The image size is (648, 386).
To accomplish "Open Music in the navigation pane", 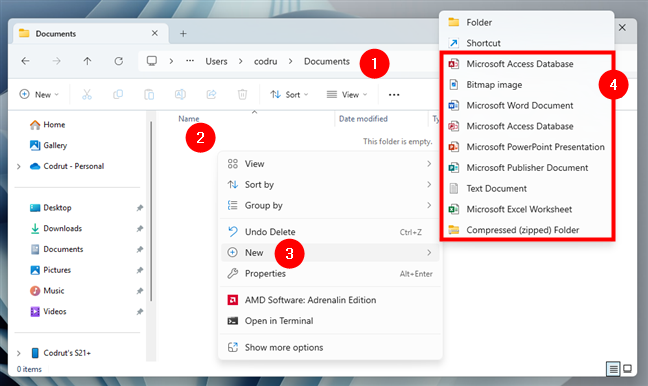I will click(47, 291).
